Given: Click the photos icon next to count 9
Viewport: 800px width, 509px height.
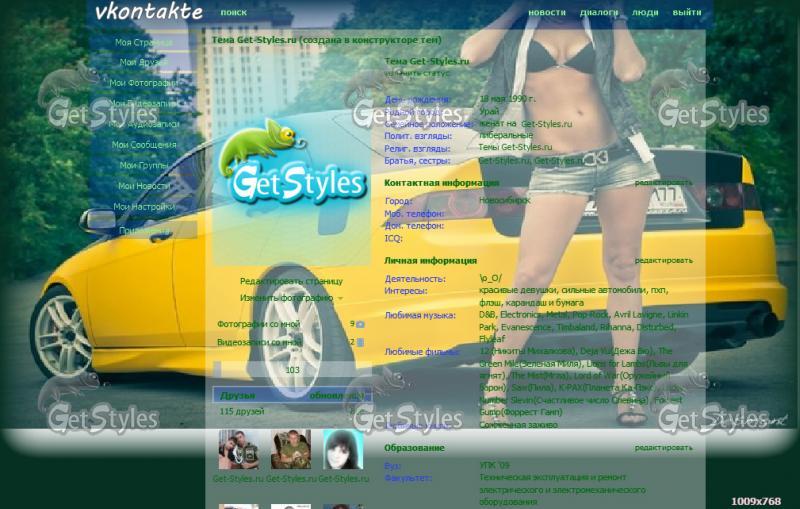Looking at the screenshot, I should coord(361,324).
